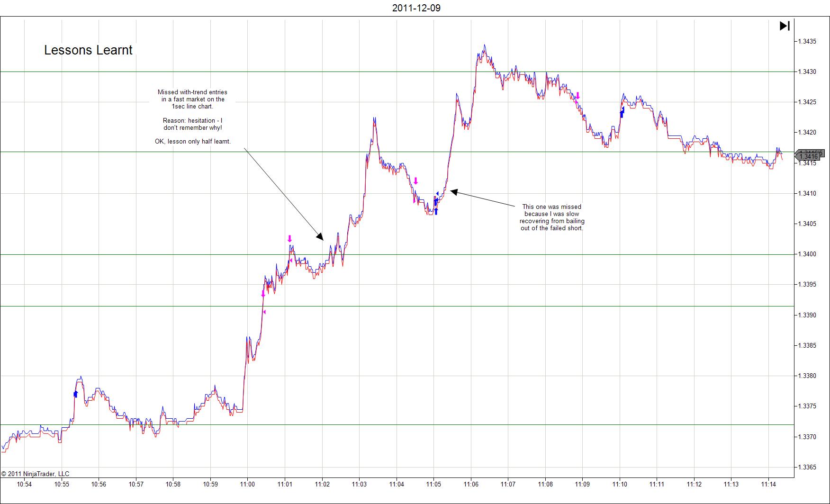Click the 1.3370 price axis label

(x=807, y=437)
